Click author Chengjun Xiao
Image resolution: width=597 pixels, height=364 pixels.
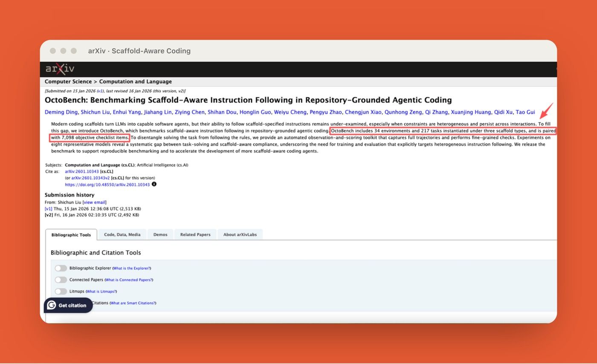[x=363, y=112]
